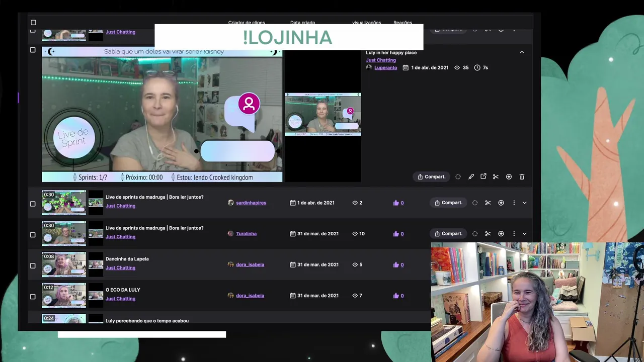644x362 pixels.
Task: Select the Turolinha clip checkbox
Action: tap(33, 235)
